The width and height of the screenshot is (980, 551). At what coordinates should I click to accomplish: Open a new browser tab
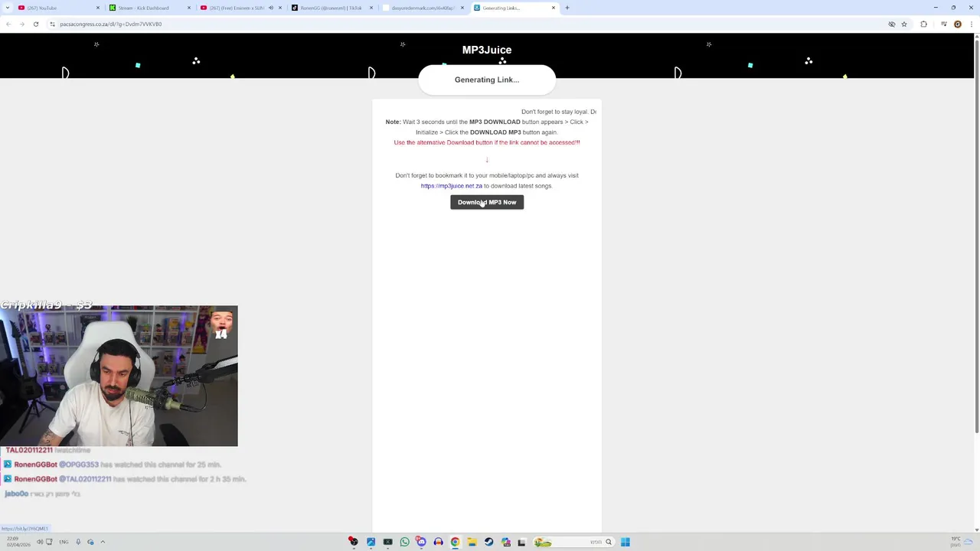(567, 8)
